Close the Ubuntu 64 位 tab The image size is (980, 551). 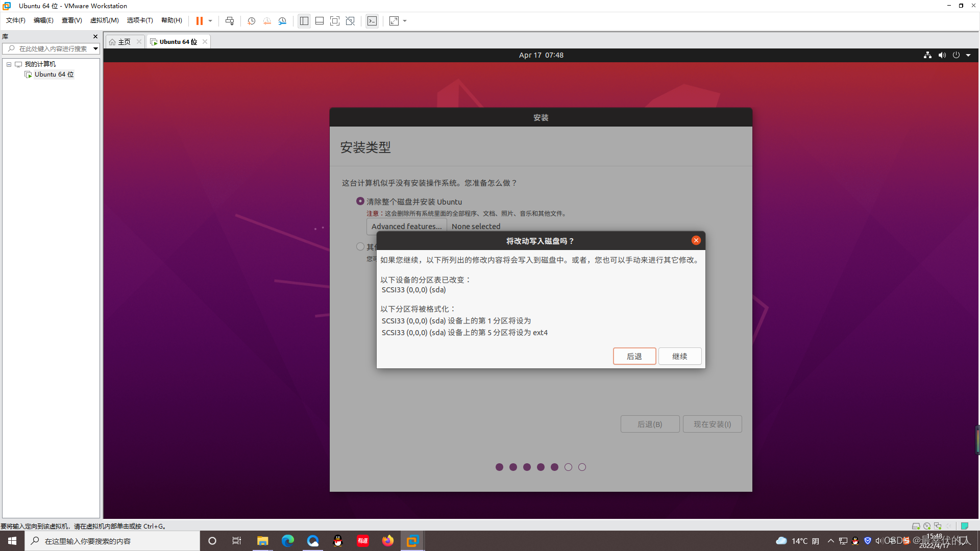pos(205,42)
